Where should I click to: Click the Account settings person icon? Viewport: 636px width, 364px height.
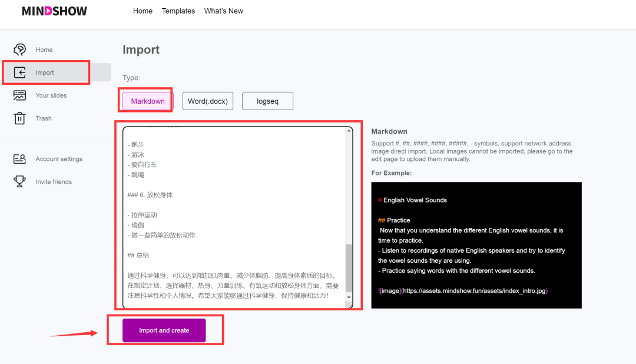pos(19,158)
